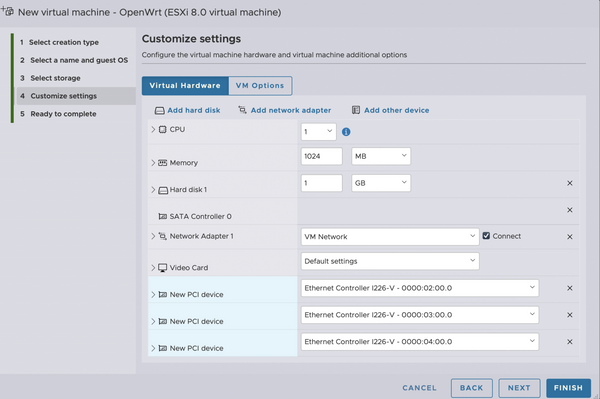Expand the Video Card row
This screenshot has height=399, width=600.
click(153, 268)
